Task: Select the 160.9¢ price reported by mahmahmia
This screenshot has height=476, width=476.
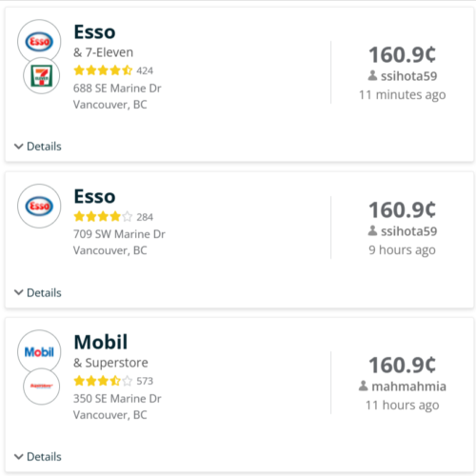Action: [402, 365]
